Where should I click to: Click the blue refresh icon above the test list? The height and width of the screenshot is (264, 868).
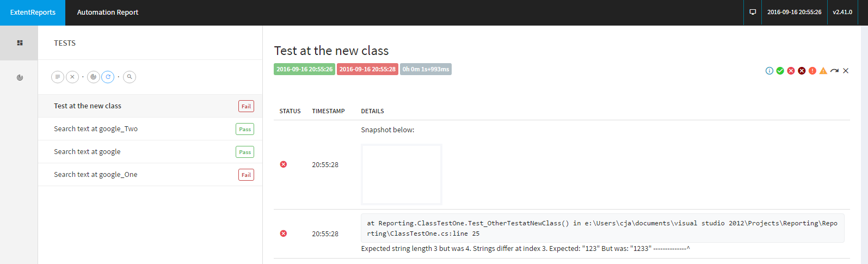(x=108, y=77)
